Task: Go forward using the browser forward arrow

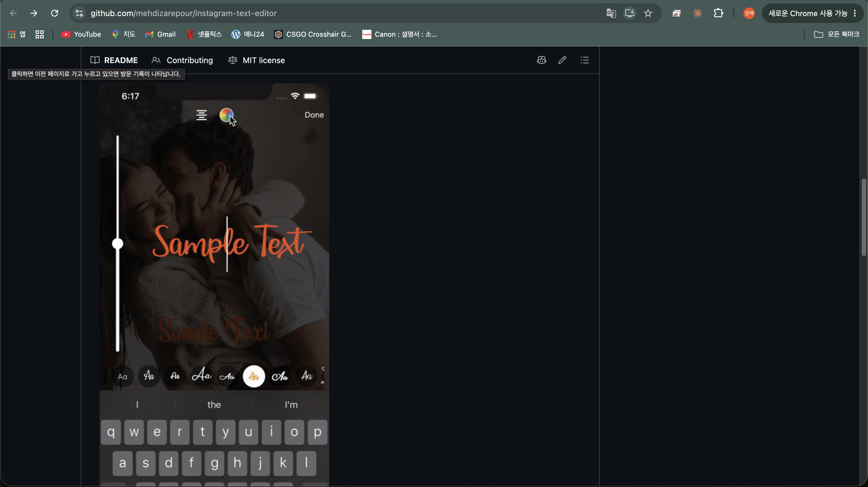Action: click(x=34, y=13)
